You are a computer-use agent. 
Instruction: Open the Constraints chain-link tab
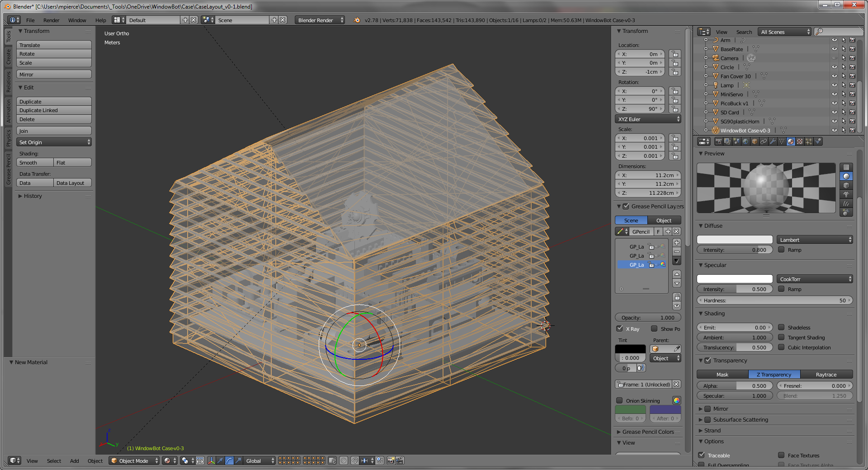pos(764,141)
